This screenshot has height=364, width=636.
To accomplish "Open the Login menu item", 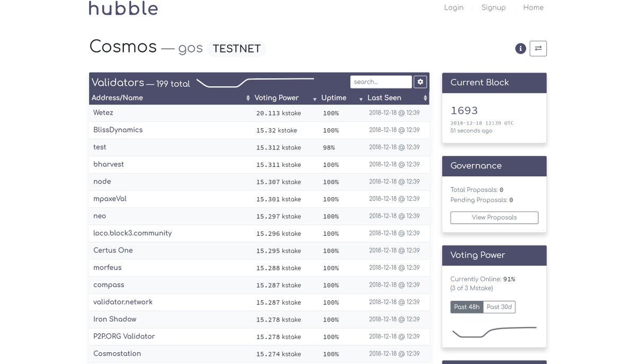I will coord(453,7).
